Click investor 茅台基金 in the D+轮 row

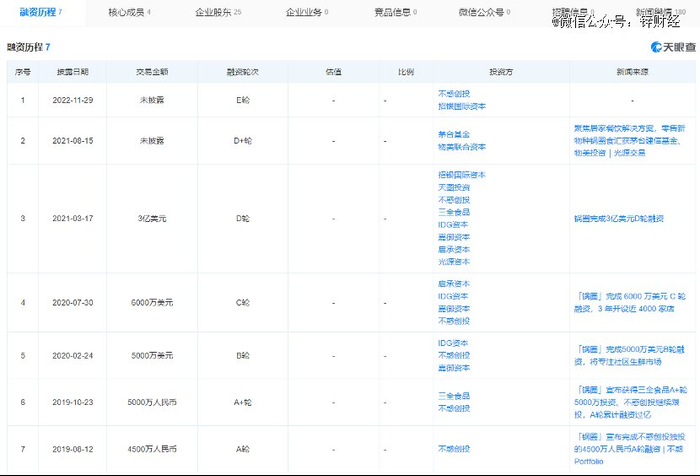pyautogui.click(x=454, y=134)
